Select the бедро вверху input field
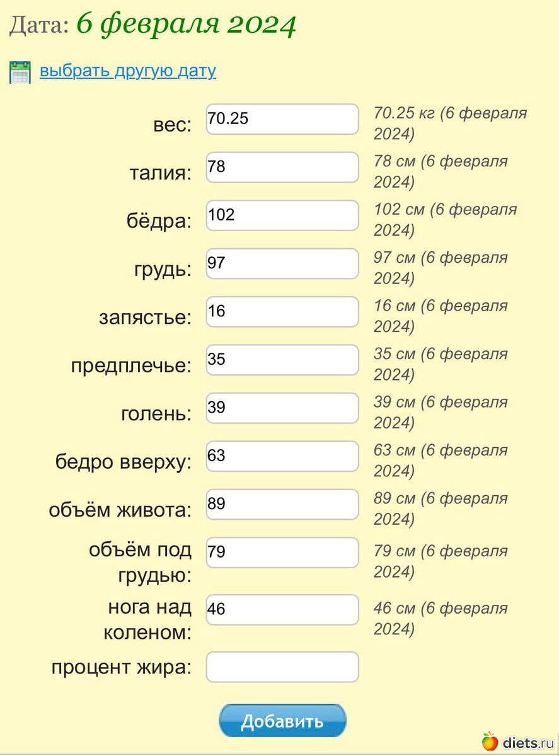The width and height of the screenshot is (559, 756). [282, 456]
